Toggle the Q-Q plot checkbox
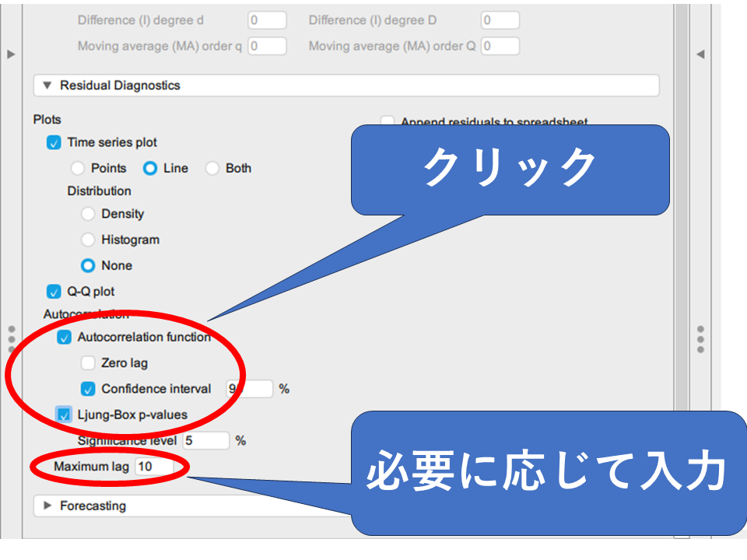The height and width of the screenshot is (560, 747). [x=54, y=292]
